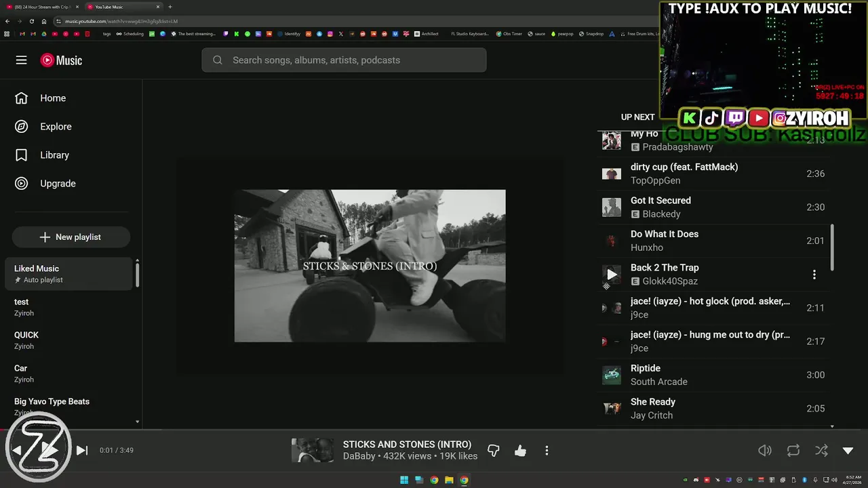This screenshot has width=868, height=488.
Task: Open the Car playlist
Action: tap(68, 373)
